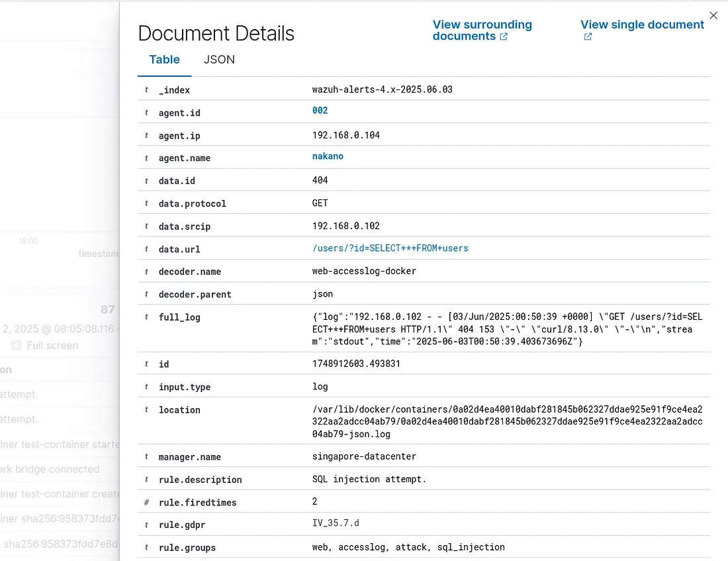This screenshot has height=561, width=728.
Task: Click the wazuh-alerts index value
Action: coord(382,89)
